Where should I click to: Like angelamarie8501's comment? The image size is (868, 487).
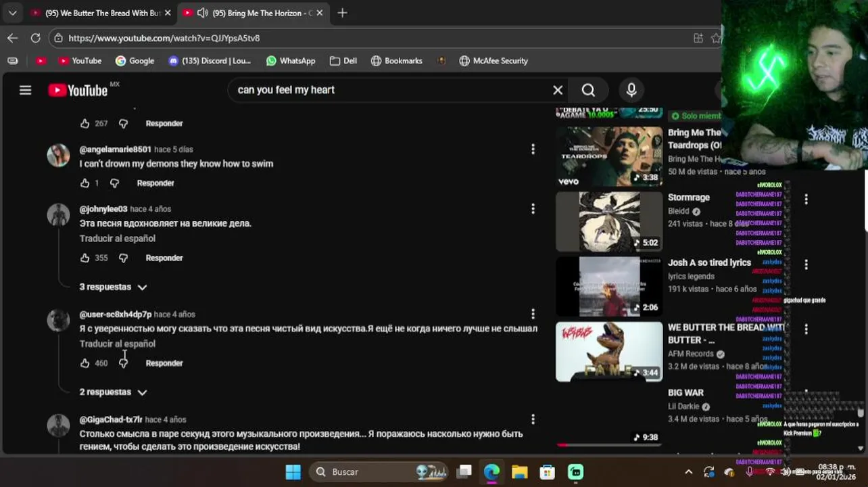[x=85, y=183]
